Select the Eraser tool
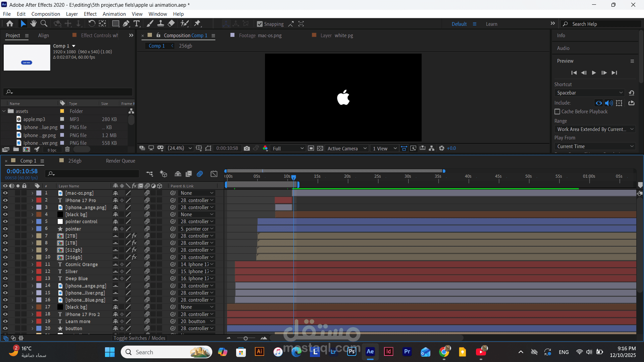This screenshot has width=644, height=362. [x=171, y=24]
